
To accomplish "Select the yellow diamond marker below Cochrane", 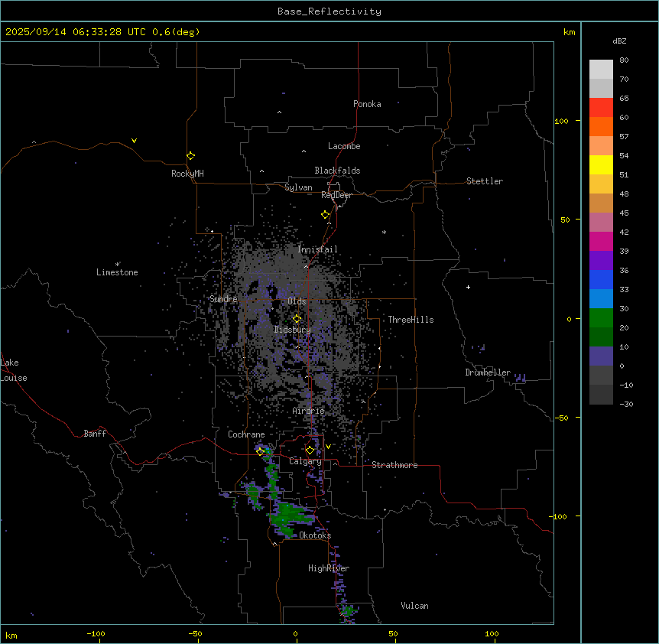I will point(260,451).
